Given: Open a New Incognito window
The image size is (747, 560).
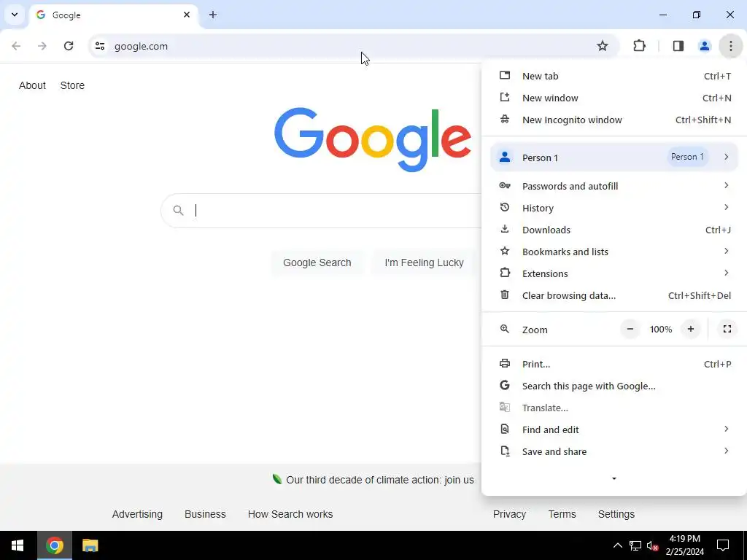Looking at the screenshot, I should pos(614,120).
